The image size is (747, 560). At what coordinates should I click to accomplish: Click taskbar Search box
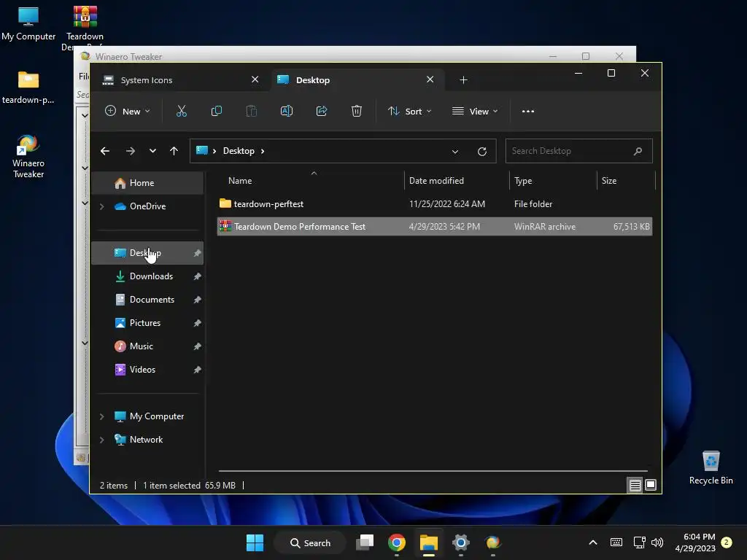coord(310,542)
